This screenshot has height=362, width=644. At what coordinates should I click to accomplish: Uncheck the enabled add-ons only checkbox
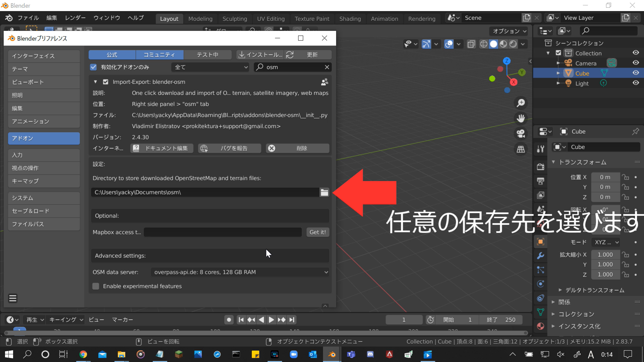pos(94,67)
